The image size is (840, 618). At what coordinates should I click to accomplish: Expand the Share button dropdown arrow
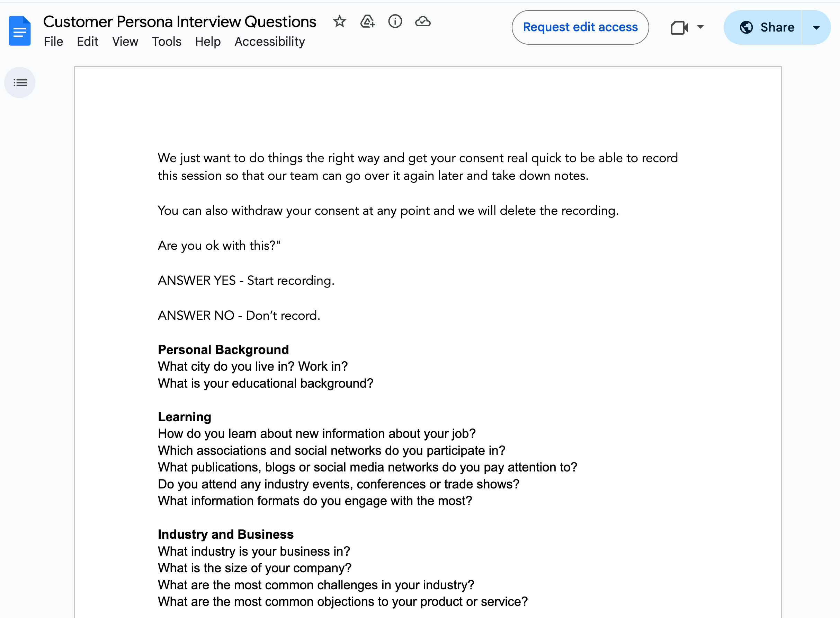816,27
